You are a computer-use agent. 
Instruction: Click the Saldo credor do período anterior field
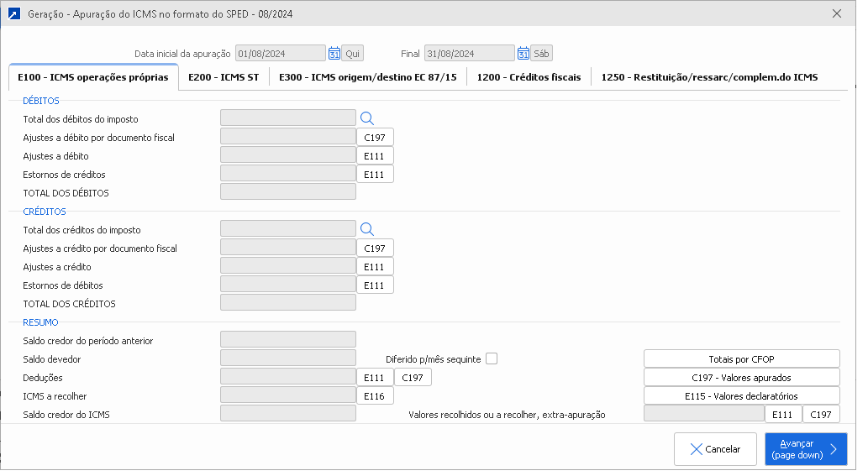(287, 340)
